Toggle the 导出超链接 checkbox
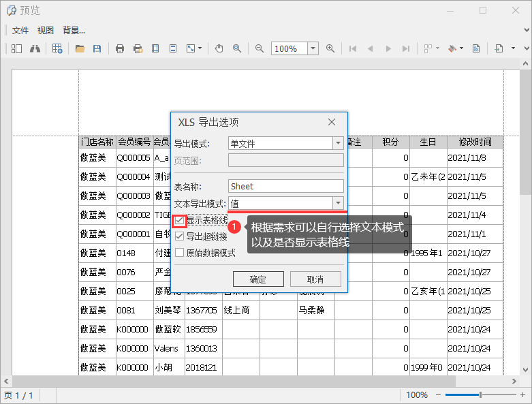Screen dimensions: 532x404 (179, 236)
